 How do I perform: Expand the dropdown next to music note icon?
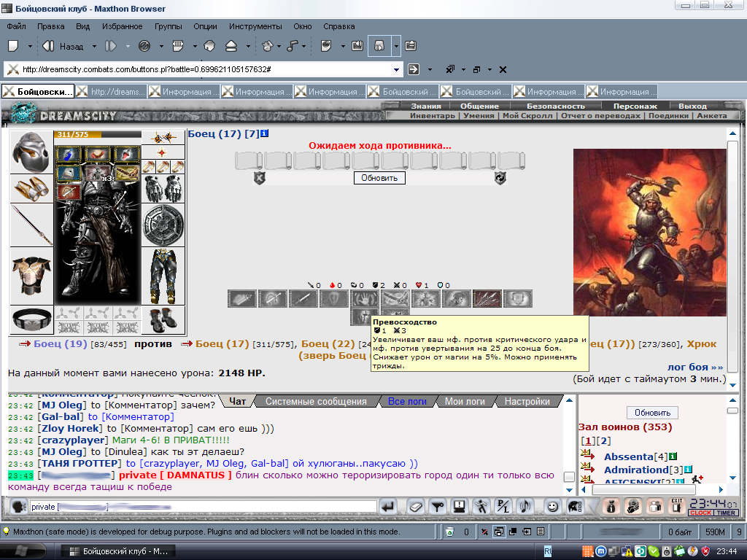click(303, 46)
